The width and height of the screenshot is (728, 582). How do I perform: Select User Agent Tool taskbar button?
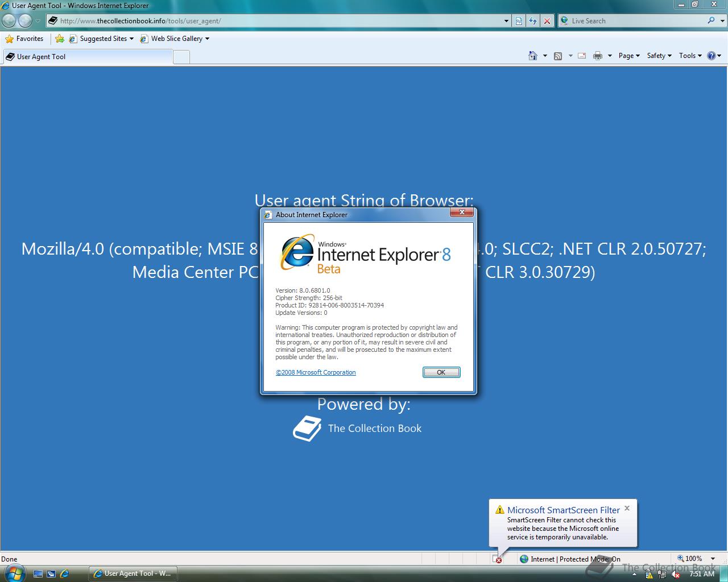[x=133, y=573]
